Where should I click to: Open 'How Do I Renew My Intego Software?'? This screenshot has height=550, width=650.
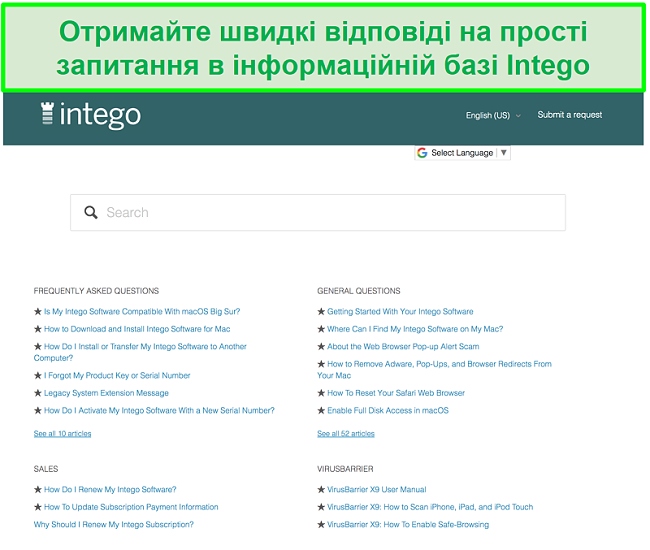[110, 489]
